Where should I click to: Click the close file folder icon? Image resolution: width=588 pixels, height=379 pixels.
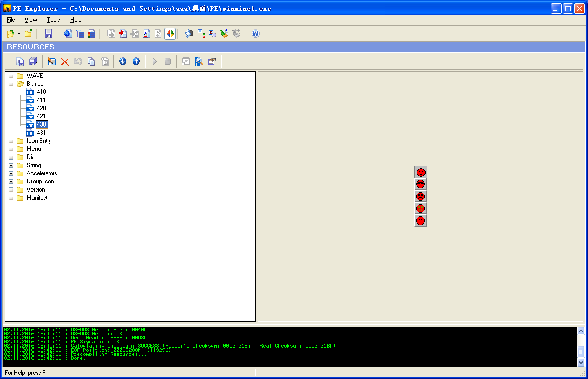29,34
